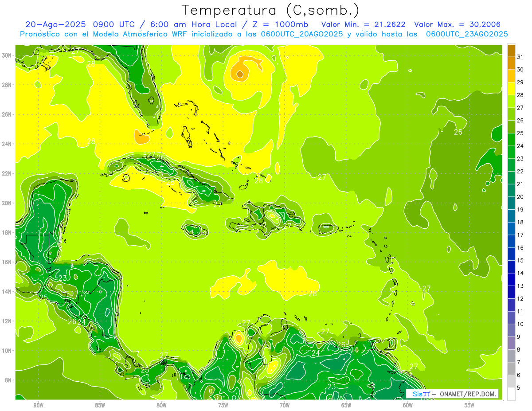Click the 70W longitude axis label
The height and width of the screenshot is (411, 532).
tap(285, 405)
